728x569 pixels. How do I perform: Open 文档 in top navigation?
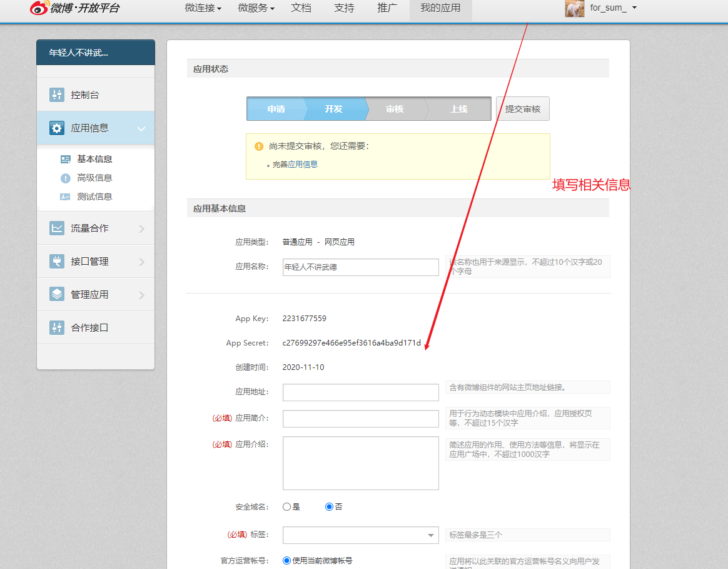(x=301, y=8)
